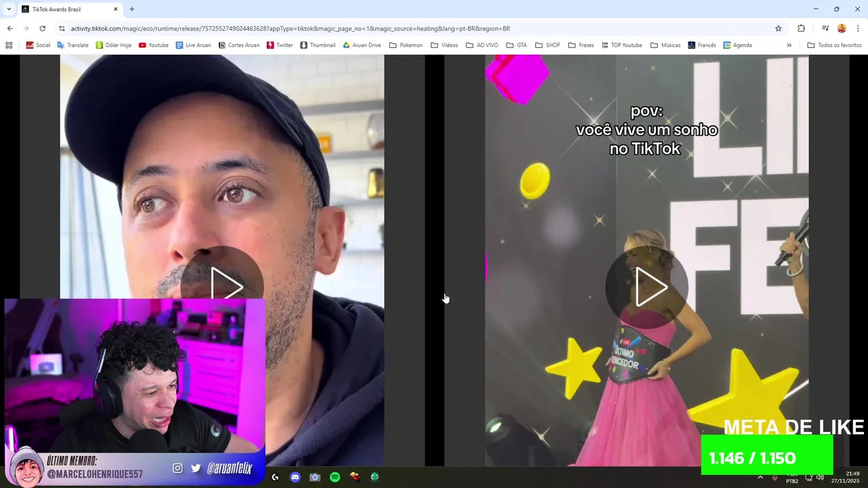Expand the Músicas bookmarks folder

(665, 45)
